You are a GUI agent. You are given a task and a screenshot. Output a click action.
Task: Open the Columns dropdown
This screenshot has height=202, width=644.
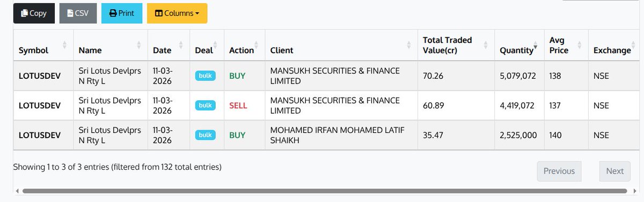(177, 13)
